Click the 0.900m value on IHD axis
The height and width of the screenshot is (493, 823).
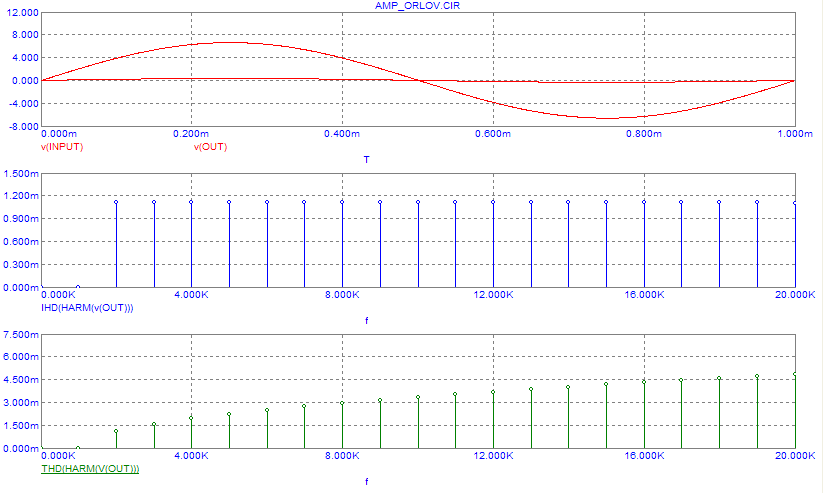(21, 219)
